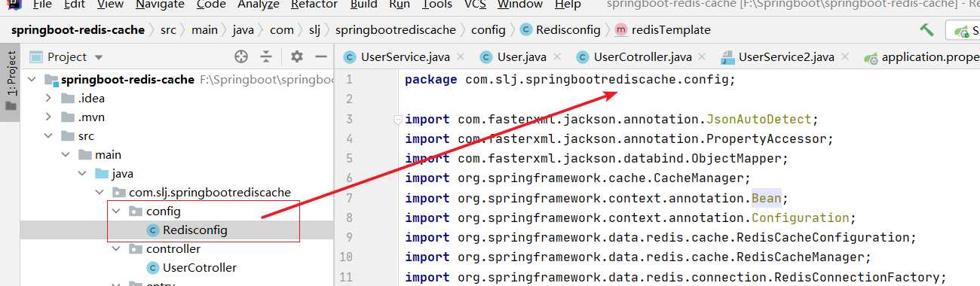This screenshot has width=980, height=286.
Task: Collapse the java folder arrow
Action: 82,174
